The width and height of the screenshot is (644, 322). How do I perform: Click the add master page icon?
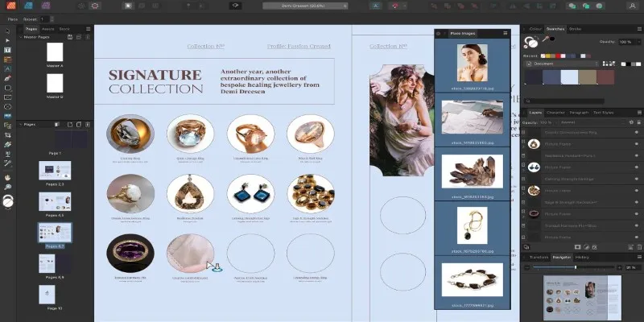[70, 37]
